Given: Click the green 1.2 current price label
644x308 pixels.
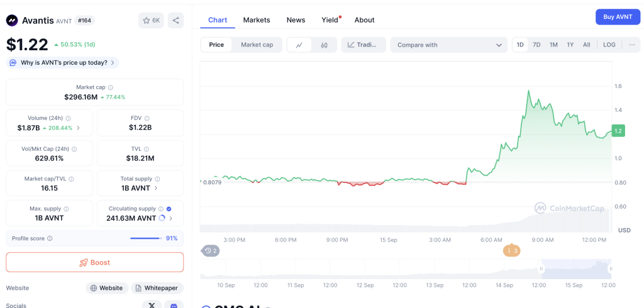Looking at the screenshot, I should 618,131.
